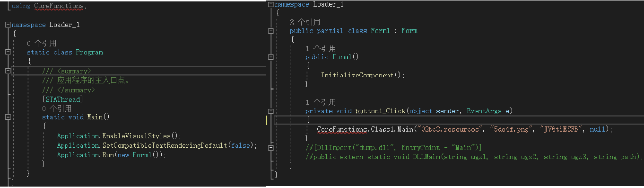Click 'Program' in static class Program
Viewport: 644px width, 188px height.
click(89, 52)
